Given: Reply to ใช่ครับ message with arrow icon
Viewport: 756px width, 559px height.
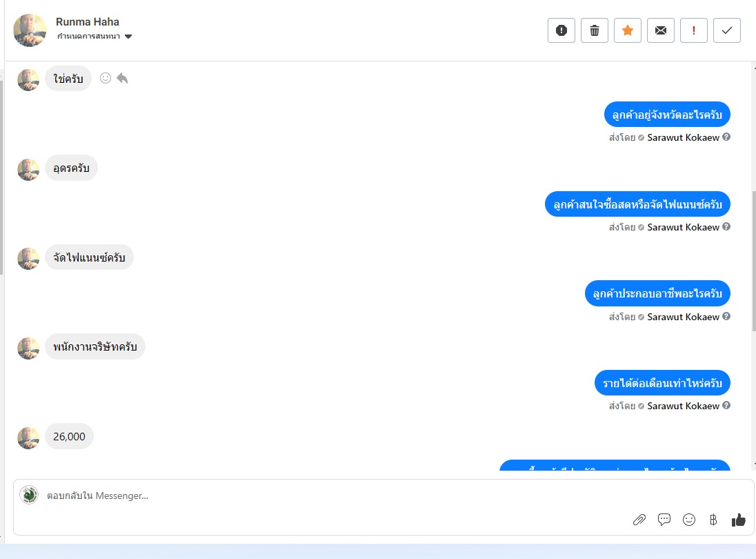Looking at the screenshot, I should [123, 78].
